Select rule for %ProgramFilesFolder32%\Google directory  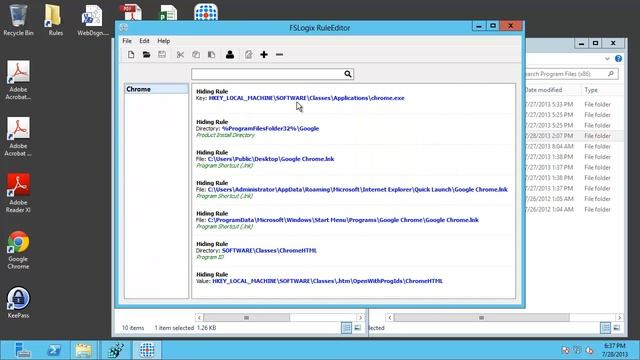coord(353,129)
